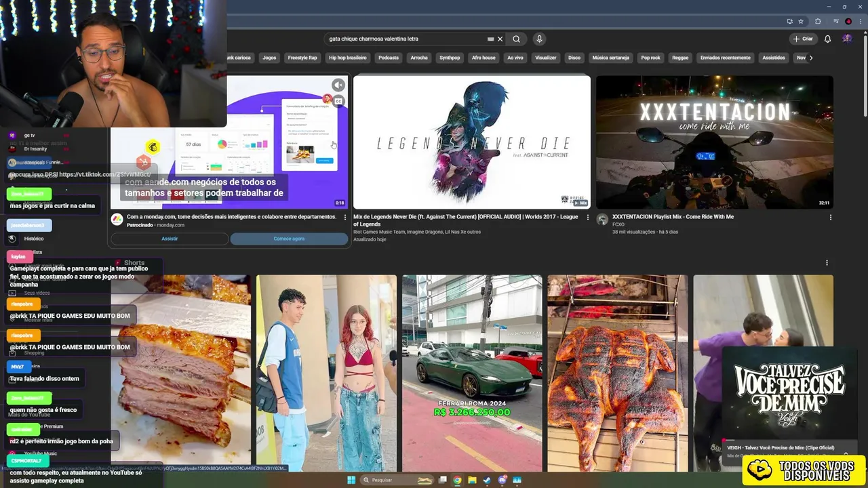Viewport: 868px width, 488px height.
Task: Toggle captions on the monday.com ad
Action: (x=338, y=101)
